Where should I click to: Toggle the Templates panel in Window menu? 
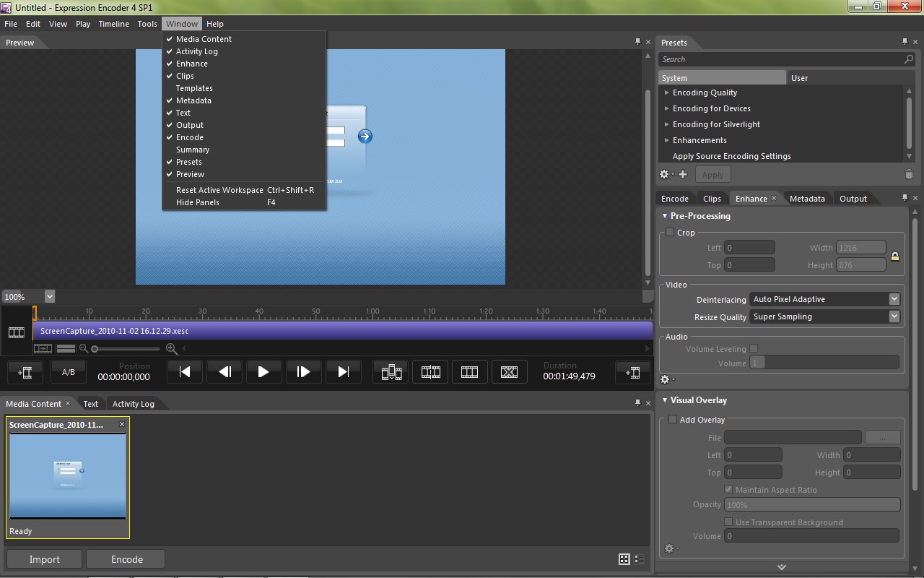pos(194,88)
